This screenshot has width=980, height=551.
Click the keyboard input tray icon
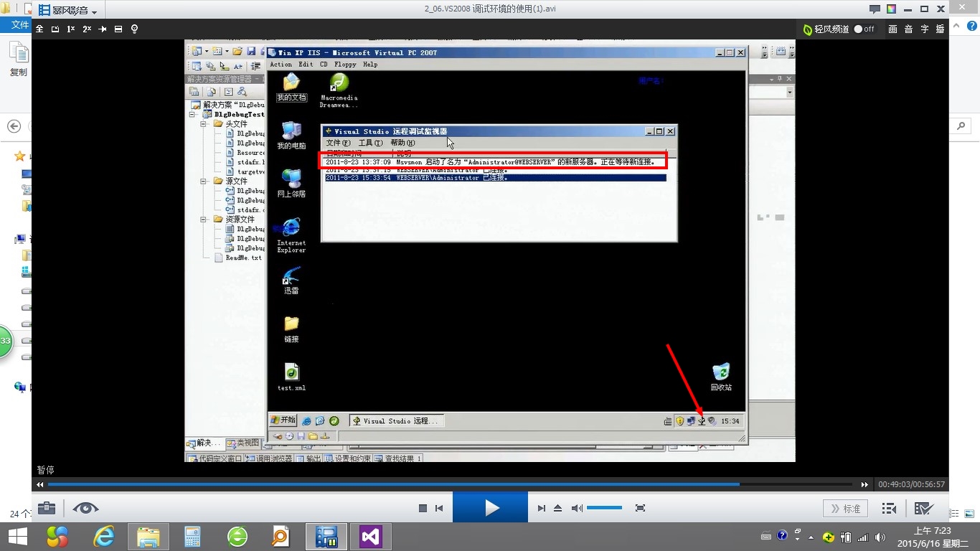765,537
